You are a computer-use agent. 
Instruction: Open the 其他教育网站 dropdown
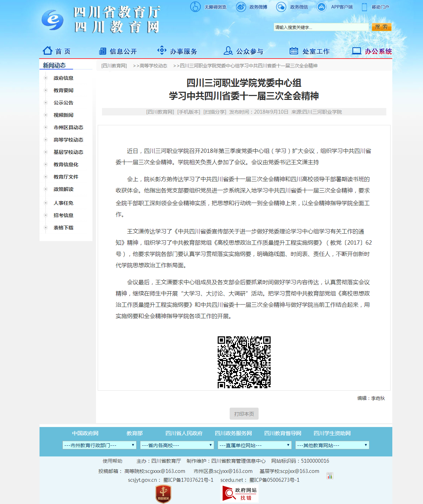coord(332,445)
